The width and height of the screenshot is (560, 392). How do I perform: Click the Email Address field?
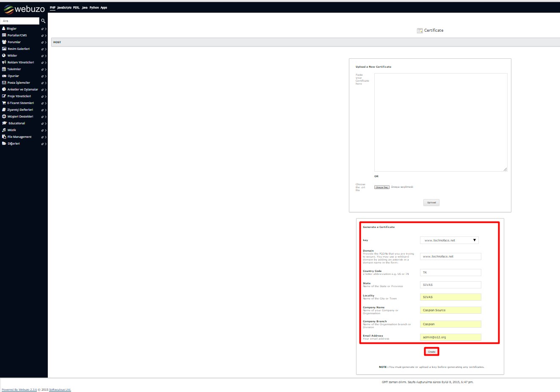[450, 337]
